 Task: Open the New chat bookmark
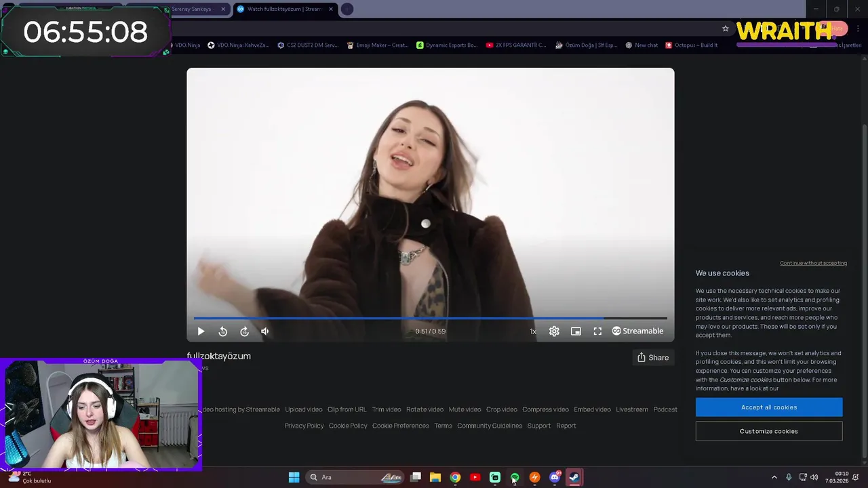pos(642,45)
